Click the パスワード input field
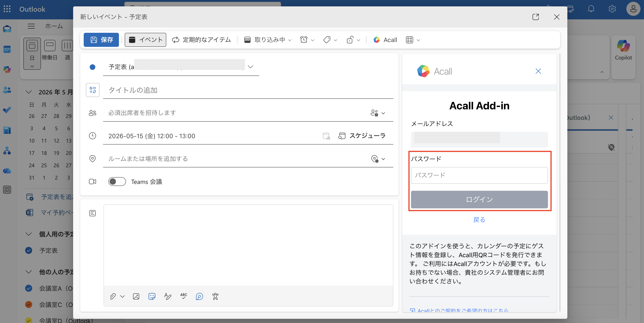The height and width of the screenshot is (323, 644). tap(479, 175)
